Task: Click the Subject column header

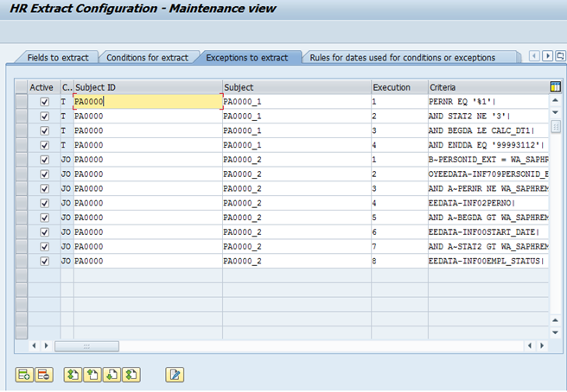Action: [x=296, y=87]
